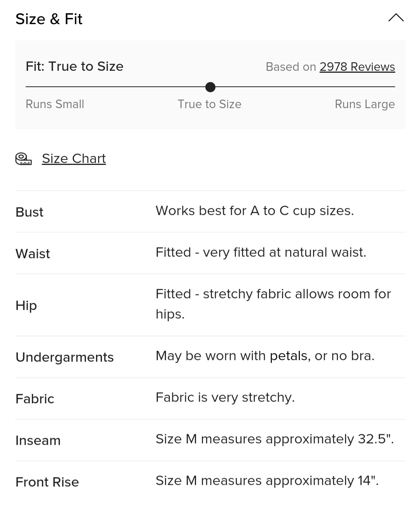This screenshot has height=523, width=420.
Task: Open the 2978 Reviews link
Action: tap(357, 67)
